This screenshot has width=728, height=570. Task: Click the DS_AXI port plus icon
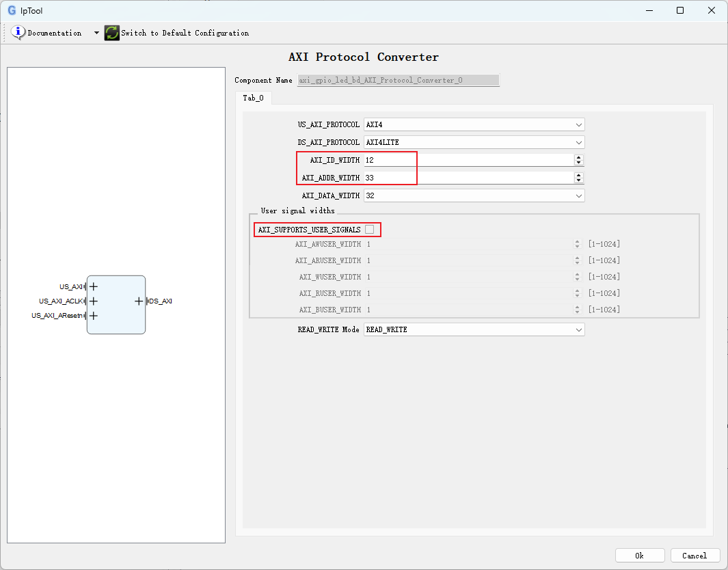(x=139, y=301)
